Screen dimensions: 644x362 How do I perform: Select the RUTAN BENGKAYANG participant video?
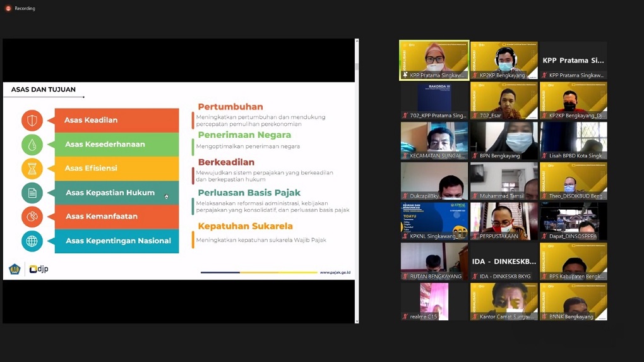coord(434,261)
